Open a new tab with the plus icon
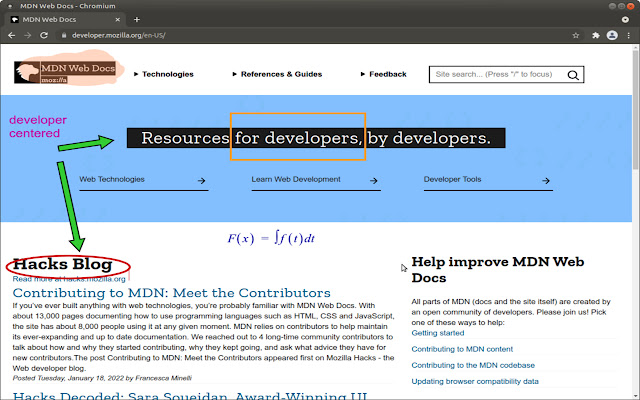 point(137,20)
